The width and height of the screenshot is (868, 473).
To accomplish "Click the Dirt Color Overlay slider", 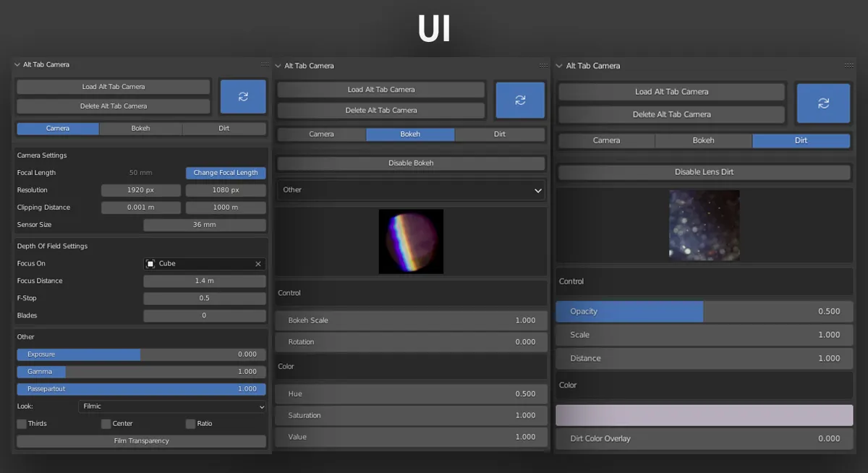I will coord(705,438).
